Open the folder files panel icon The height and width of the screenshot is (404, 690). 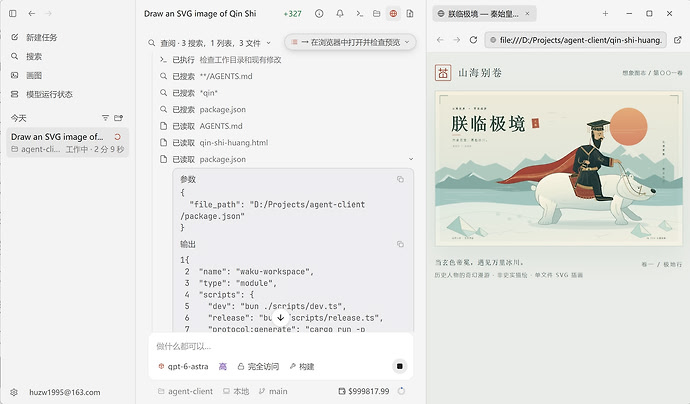pos(376,14)
